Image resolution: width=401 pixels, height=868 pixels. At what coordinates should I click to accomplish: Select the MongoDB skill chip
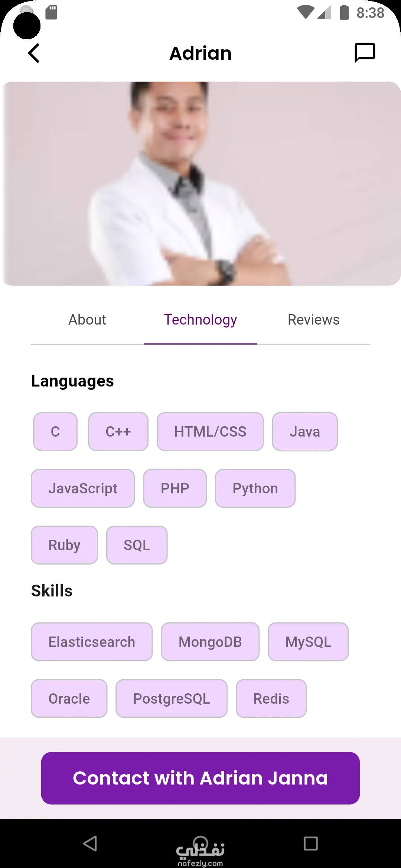point(210,642)
